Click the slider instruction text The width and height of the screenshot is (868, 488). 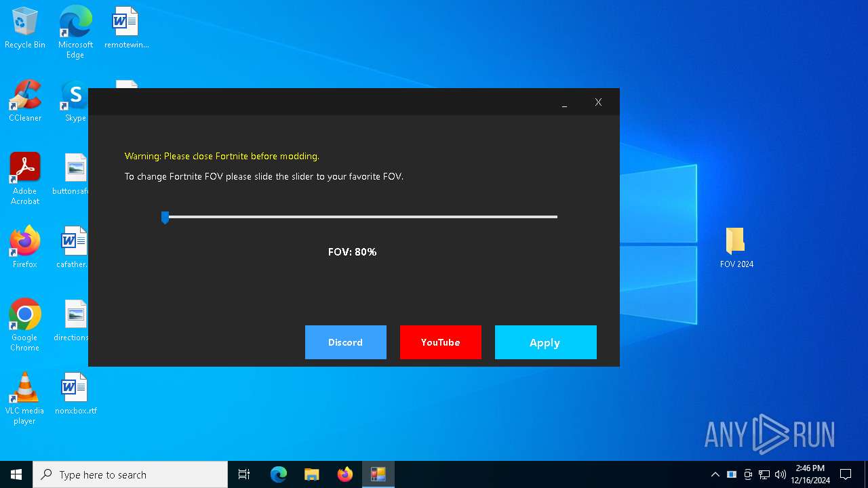[264, 176]
